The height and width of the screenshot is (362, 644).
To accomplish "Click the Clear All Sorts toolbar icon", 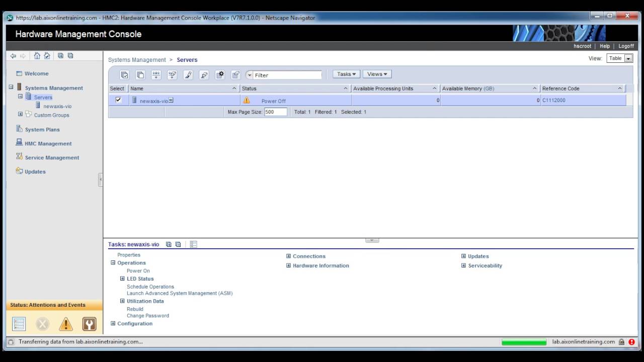I will click(x=173, y=75).
